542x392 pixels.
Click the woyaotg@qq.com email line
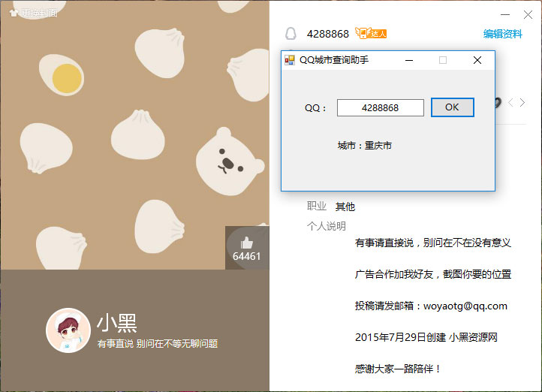pos(431,306)
